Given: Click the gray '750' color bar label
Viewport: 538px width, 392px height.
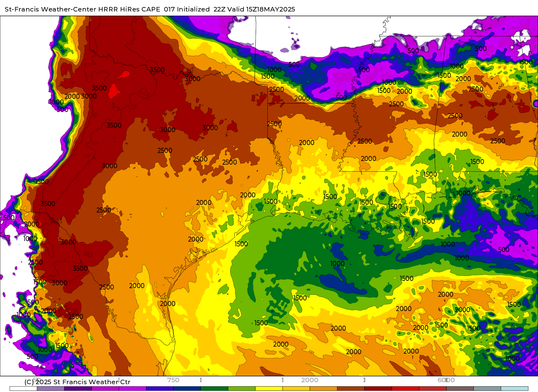Looking at the screenshot, I should (173, 380).
